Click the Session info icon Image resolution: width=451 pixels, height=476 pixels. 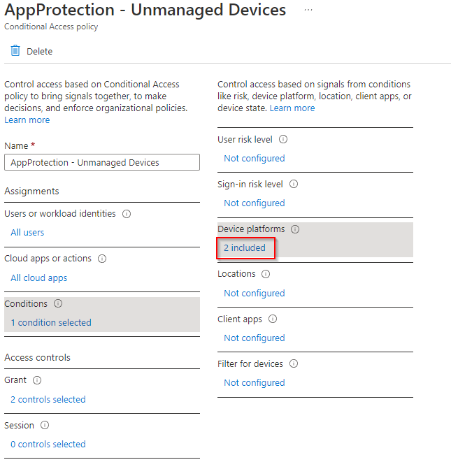click(45, 425)
